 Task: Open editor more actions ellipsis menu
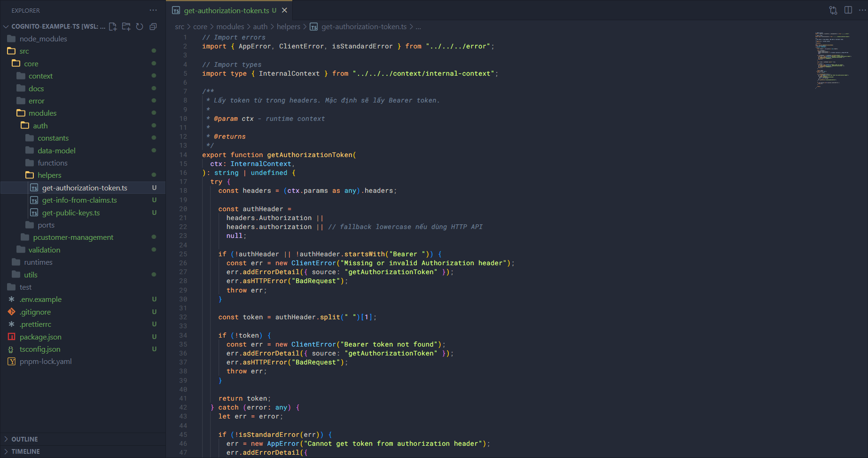[x=862, y=10]
